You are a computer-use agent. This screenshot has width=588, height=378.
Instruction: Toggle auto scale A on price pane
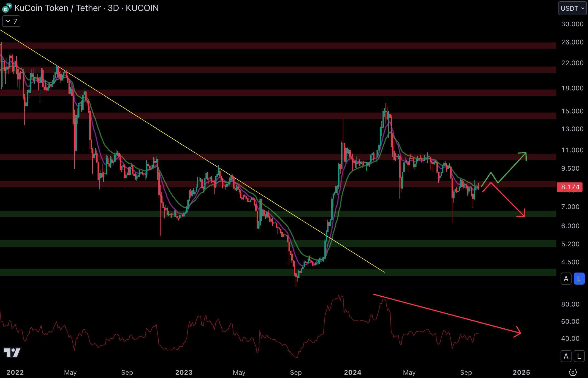point(566,279)
